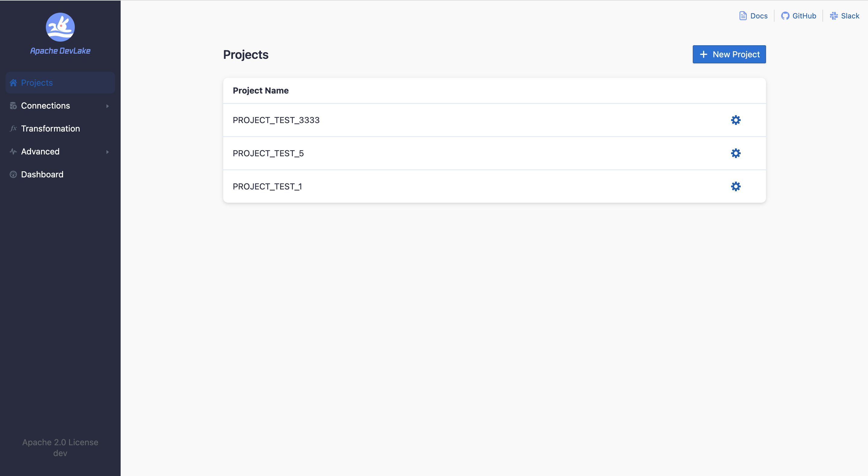868x476 pixels.
Task: Click the New Project button
Action: click(x=729, y=54)
